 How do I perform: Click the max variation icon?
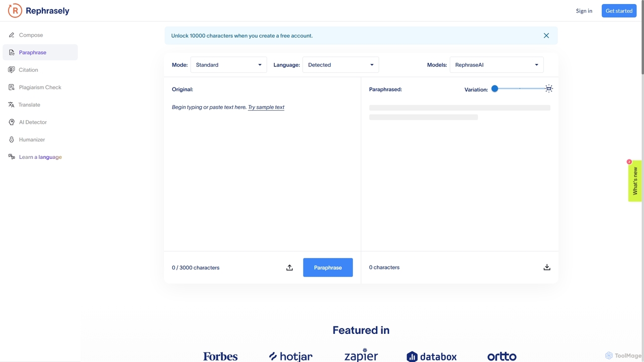pyautogui.click(x=549, y=88)
